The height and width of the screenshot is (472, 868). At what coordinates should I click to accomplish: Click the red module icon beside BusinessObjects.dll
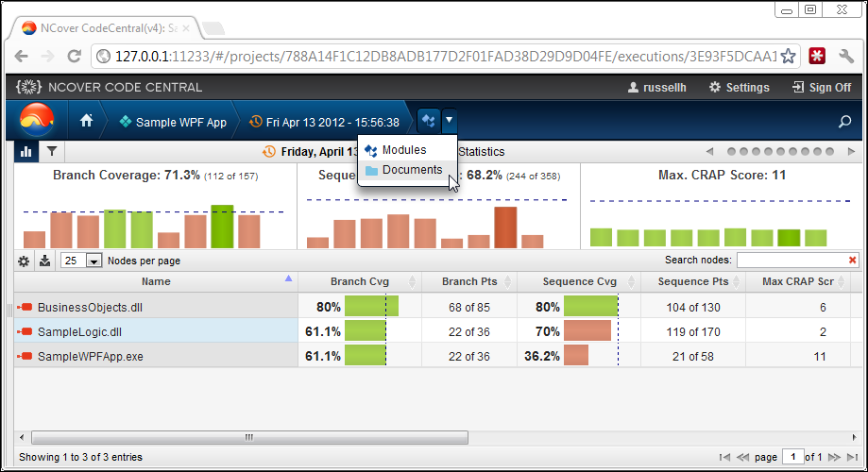pyautogui.click(x=25, y=307)
